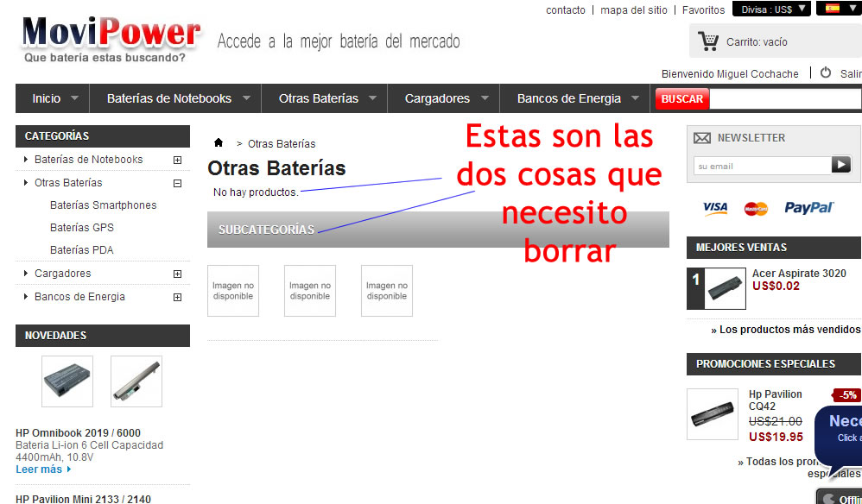This screenshot has height=504, width=862.
Task: Open Hp Pavilion CQ42 promotion thumbnail
Action: pyautogui.click(x=713, y=414)
